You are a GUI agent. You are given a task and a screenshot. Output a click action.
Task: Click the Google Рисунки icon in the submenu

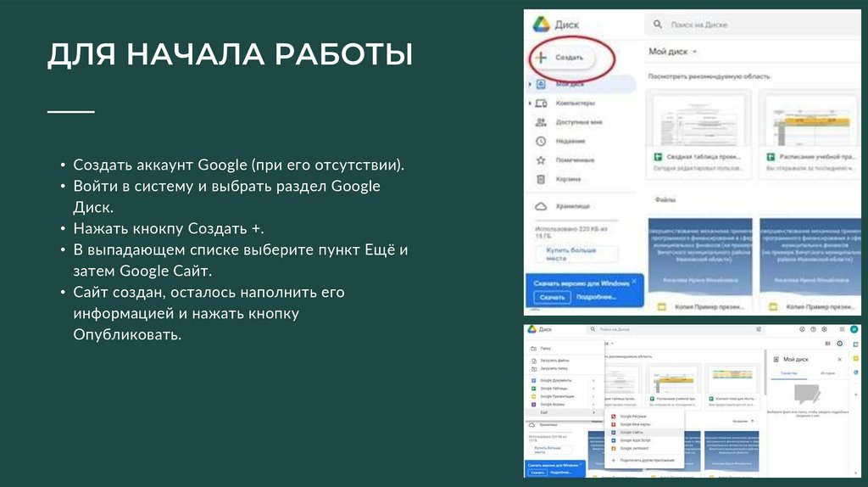tap(614, 416)
